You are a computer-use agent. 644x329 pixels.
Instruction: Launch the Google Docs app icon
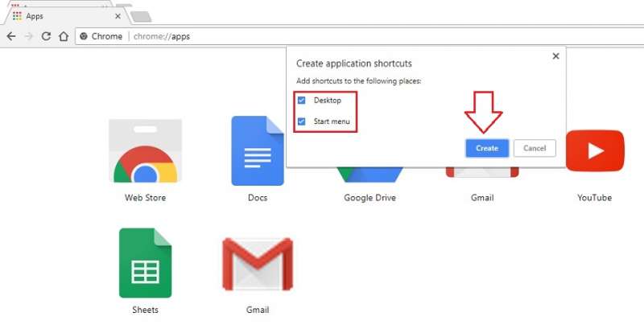(258, 151)
